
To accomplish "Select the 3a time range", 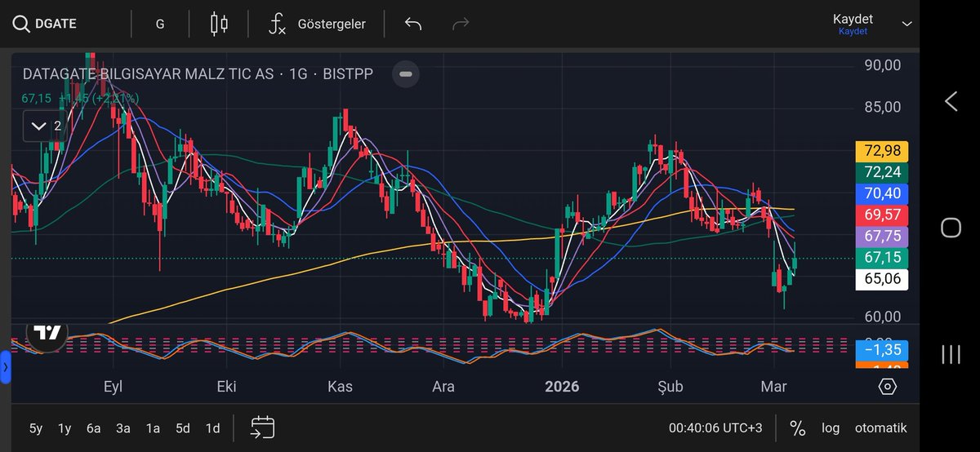I will (123, 428).
